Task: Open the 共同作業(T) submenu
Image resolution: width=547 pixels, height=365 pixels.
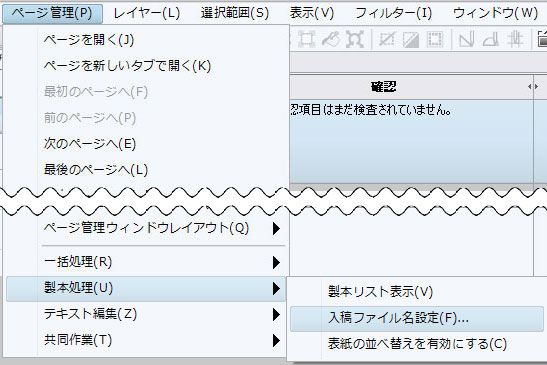Action: coord(146,340)
